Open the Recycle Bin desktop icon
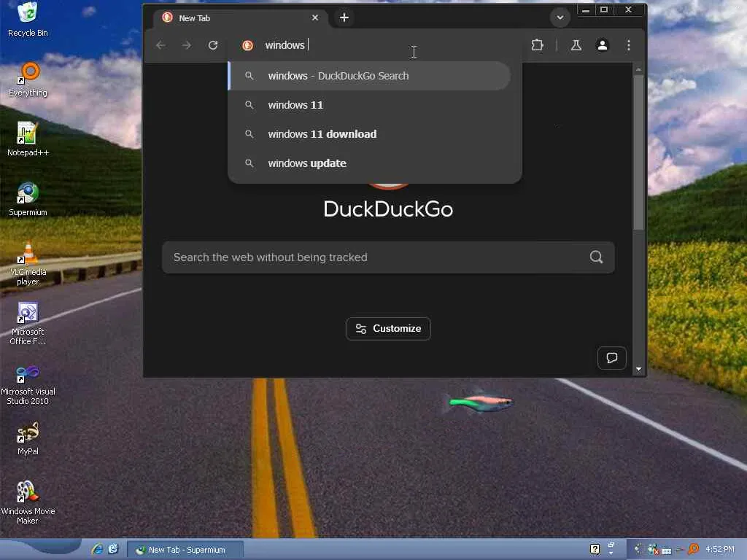 tap(28, 19)
